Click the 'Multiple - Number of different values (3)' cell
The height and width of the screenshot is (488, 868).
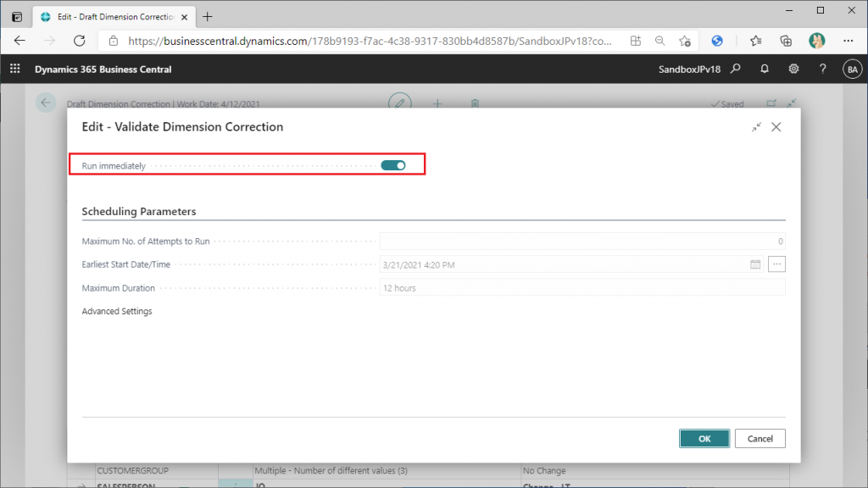pos(387,470)
